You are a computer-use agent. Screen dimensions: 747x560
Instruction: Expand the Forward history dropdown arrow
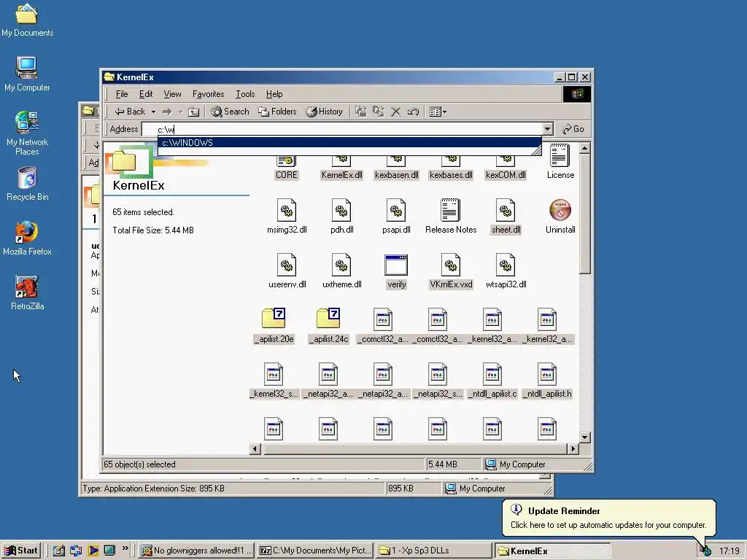[x=181, y=112]
